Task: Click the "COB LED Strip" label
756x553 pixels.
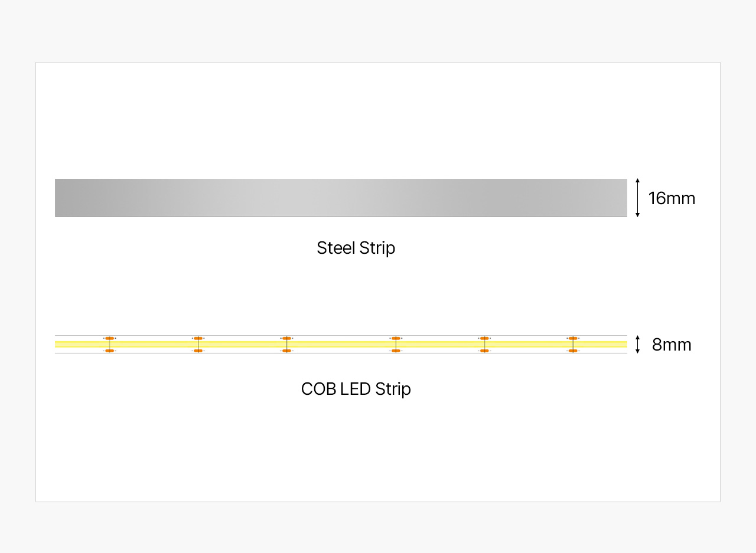Action: click(x=356, y=389)
